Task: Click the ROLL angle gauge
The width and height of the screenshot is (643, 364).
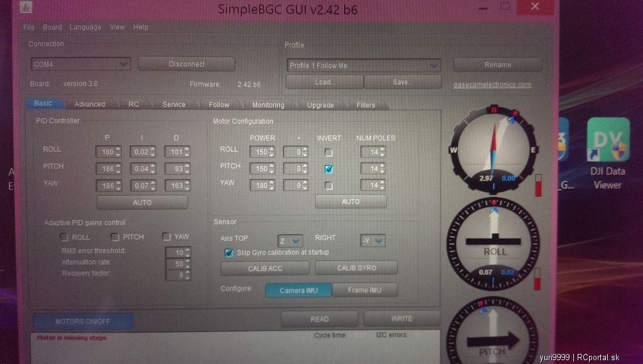Action: 494,244
